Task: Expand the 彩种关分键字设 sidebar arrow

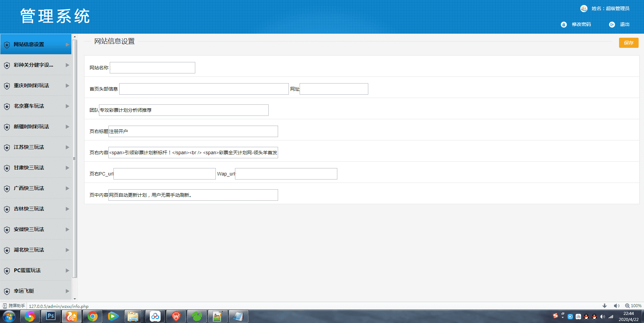Action: coord(67,65)
